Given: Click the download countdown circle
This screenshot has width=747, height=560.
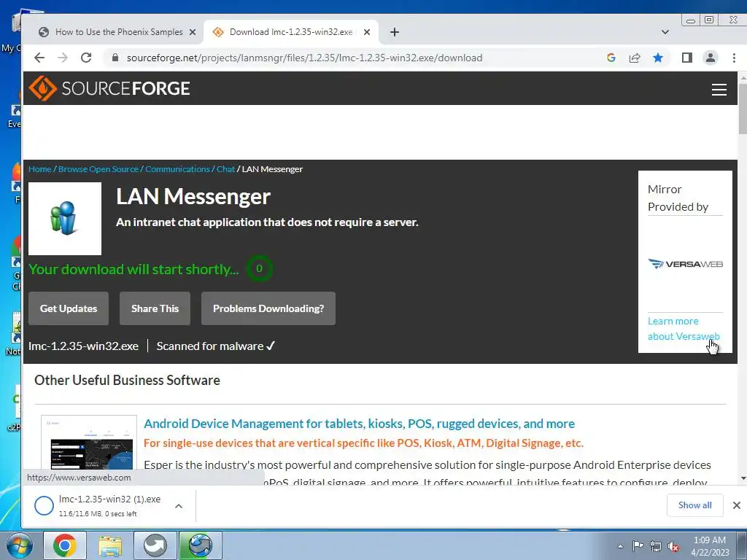Looking at the screenshot, I should tap(259, 268).
